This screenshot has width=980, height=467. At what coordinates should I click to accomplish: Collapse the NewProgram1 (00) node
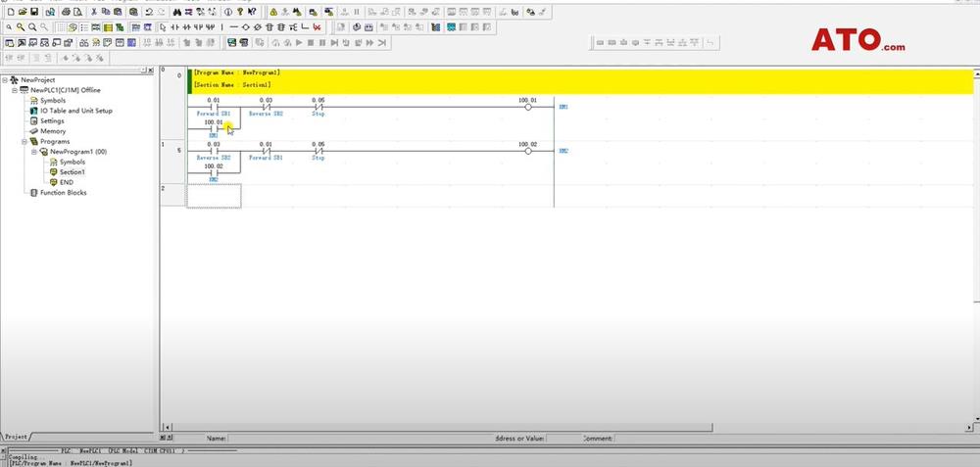pos(33,152)
